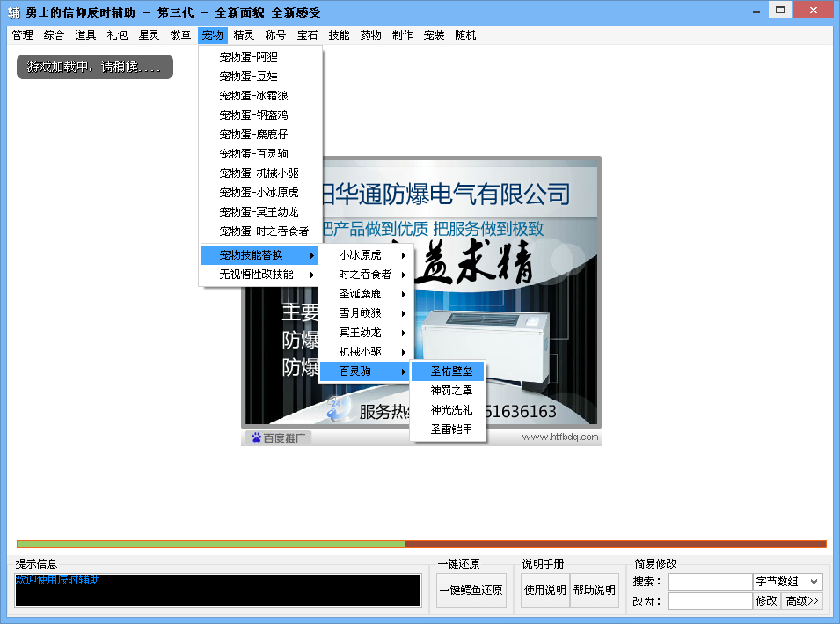Viewport: 840px width, 624px height.
Task: Click the 高级>> button
Action: [802, 601]
